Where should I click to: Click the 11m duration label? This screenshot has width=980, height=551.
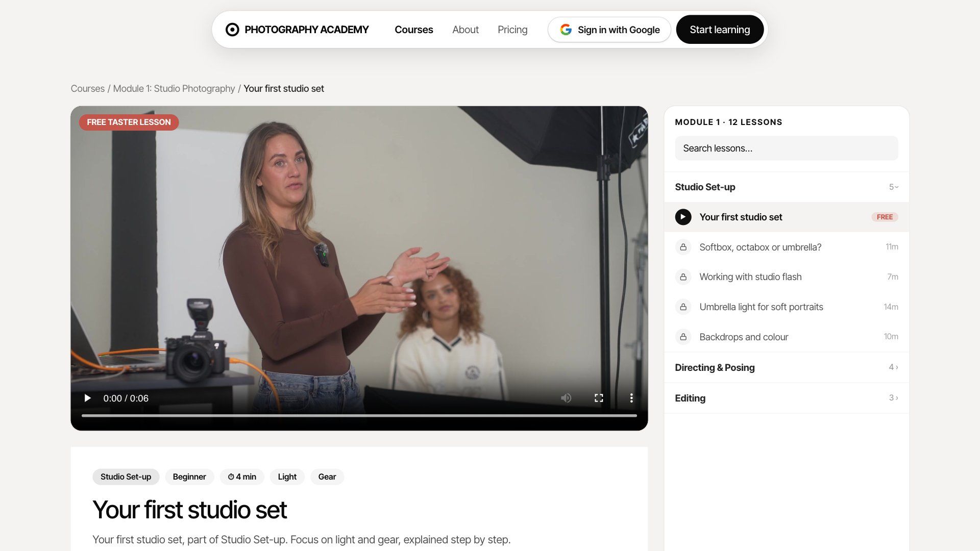892,247
